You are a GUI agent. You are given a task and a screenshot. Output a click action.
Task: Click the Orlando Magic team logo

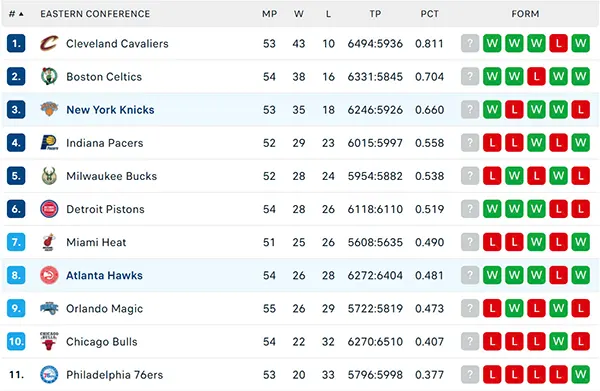point(49,308)
